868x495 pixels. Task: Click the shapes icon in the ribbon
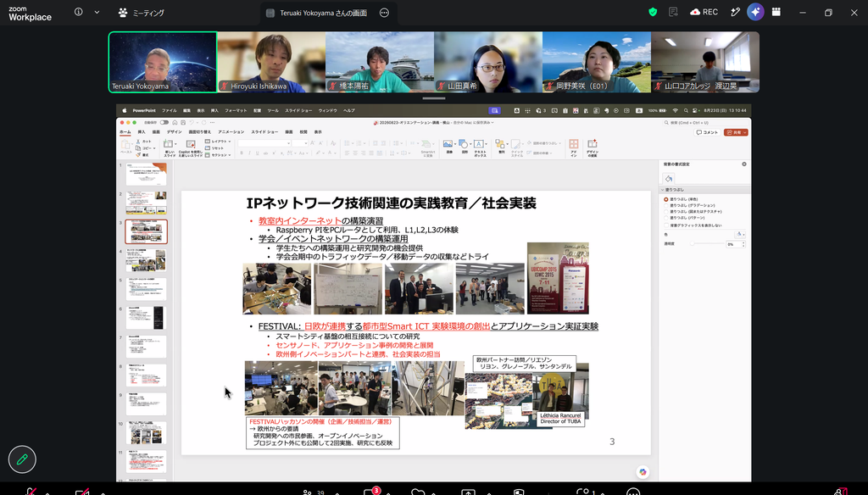click(464, 144)
